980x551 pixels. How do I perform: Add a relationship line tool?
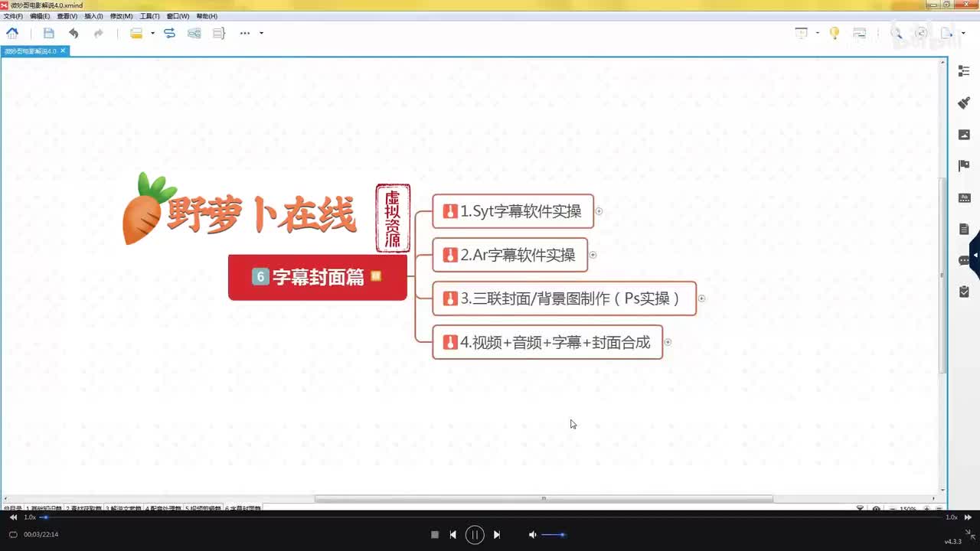(169, 33)
